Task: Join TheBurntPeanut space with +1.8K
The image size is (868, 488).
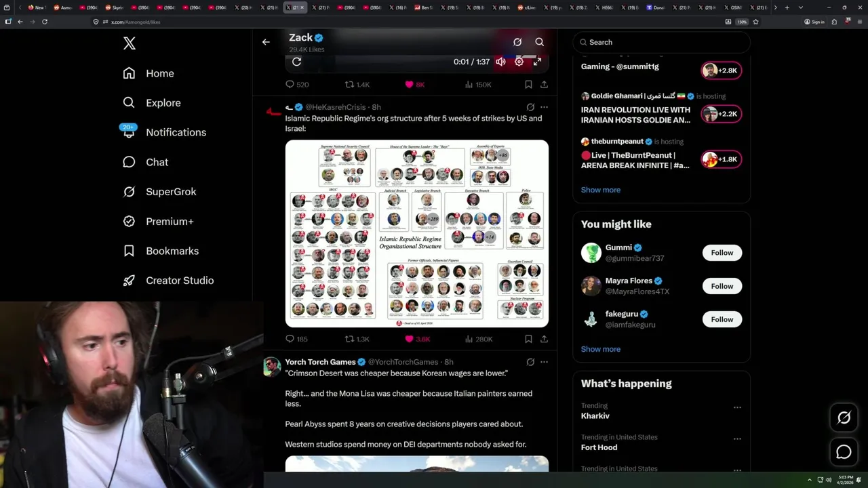Action: click(x=721, y=159)
